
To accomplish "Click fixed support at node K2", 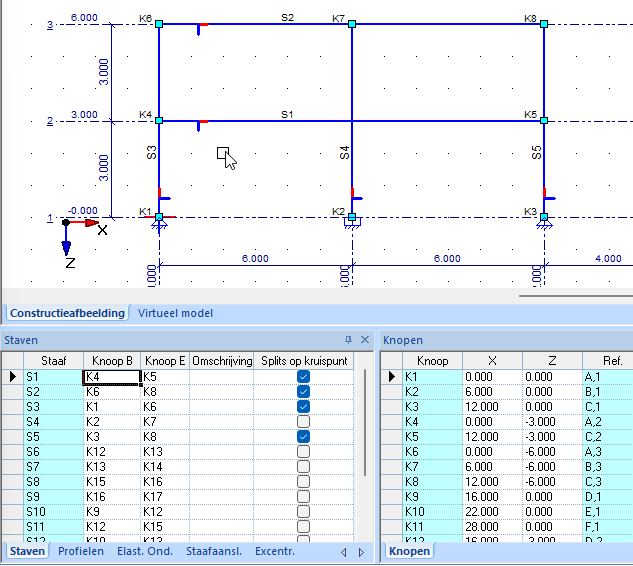I will (352, 224).
